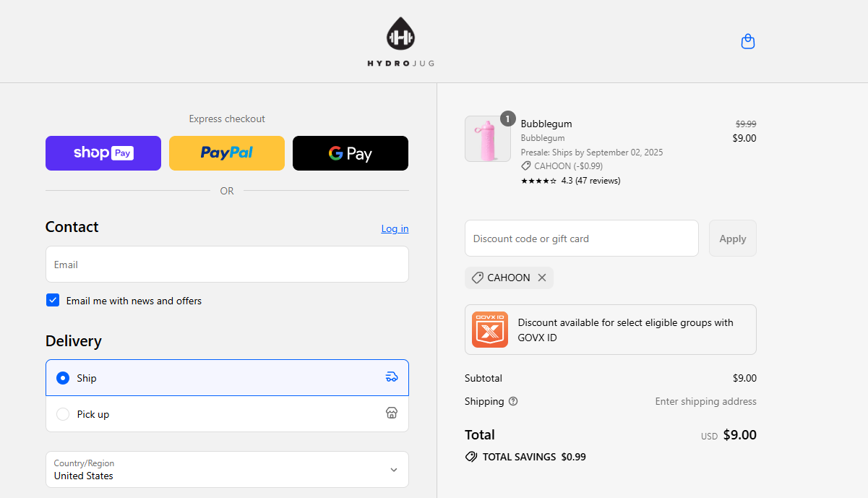This screenshot has height=498, width=868.
Task: Click the product star rating icons
Action: (538, 181)
